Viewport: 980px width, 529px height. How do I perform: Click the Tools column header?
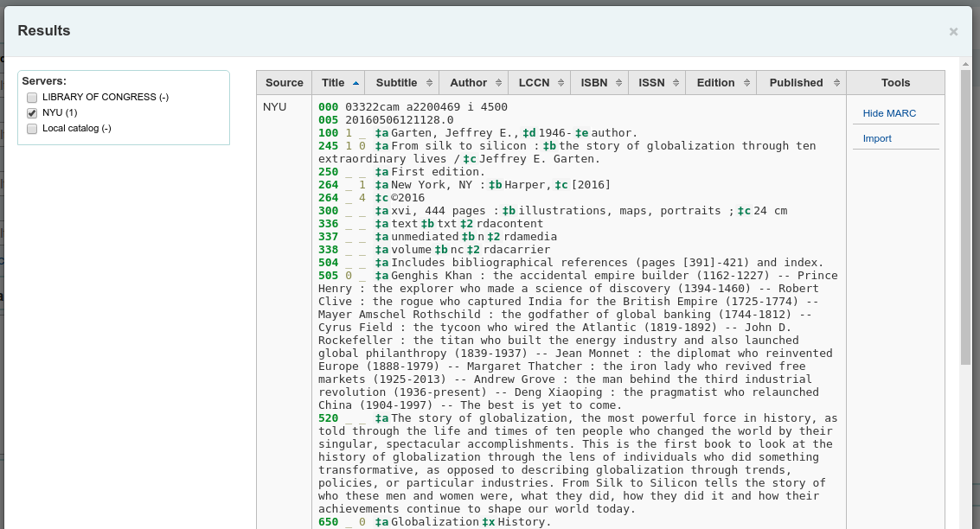895,83
